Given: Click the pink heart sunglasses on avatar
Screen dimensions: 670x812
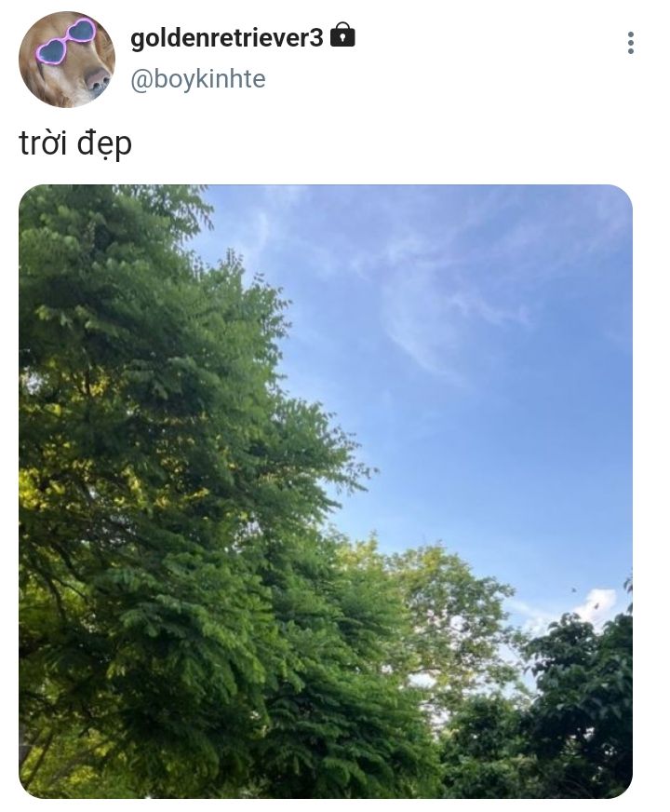Looking at the screenshot, I should 66,41.
